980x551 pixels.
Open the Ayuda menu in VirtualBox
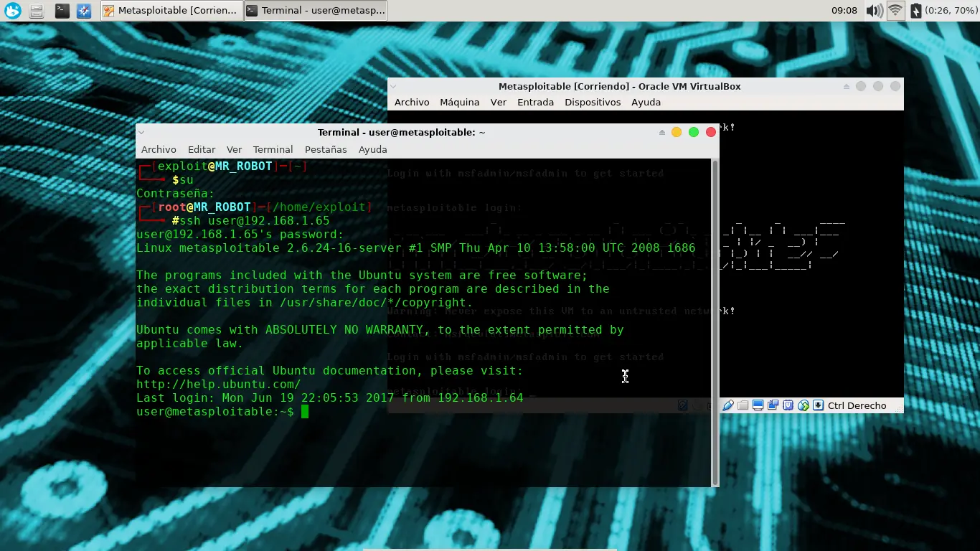(x=646, y=103)
